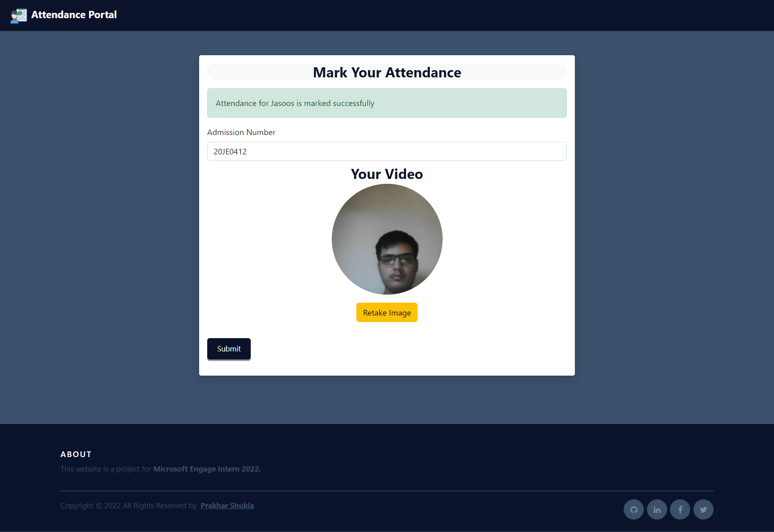Click the Microsoft Engage Intern 2022 text
The width and height of the screenshot is (774, 532).
[x=206, y=469]
